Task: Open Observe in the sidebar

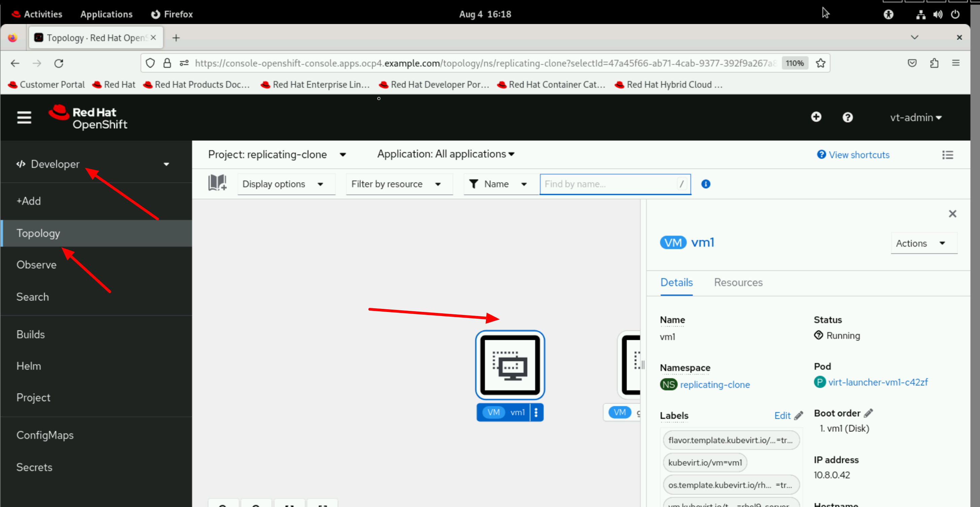Action: point(36,265)
